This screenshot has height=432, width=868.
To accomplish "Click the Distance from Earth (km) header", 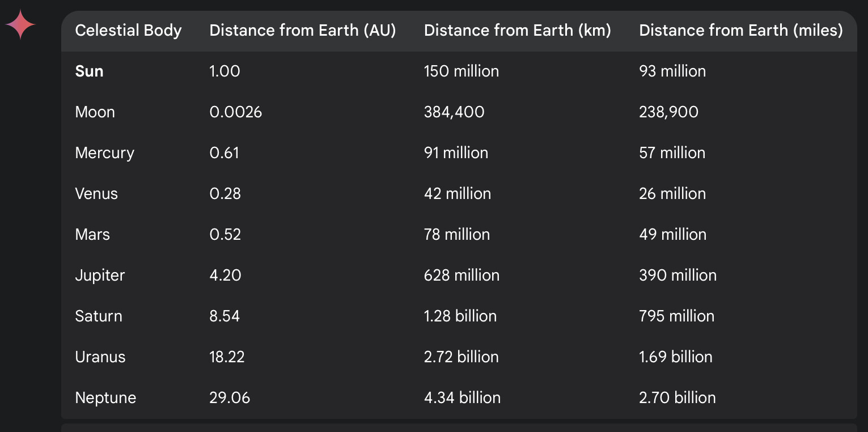I will point(517,30).
